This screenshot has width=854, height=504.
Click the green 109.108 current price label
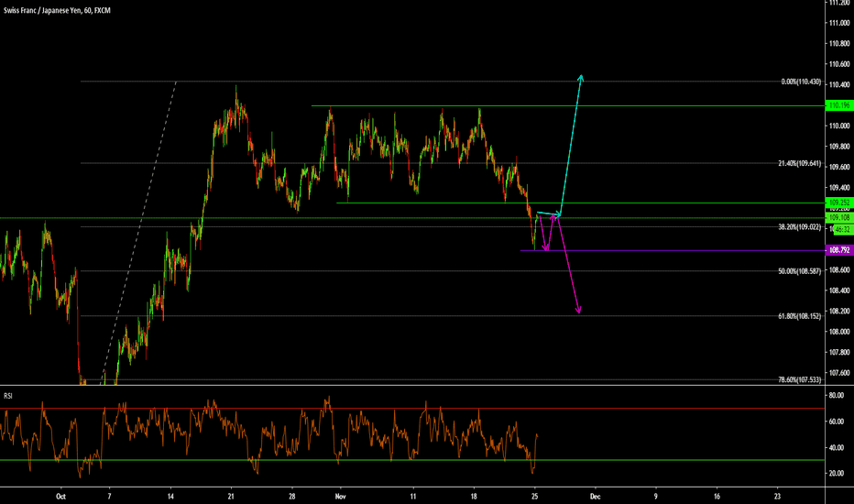click(838, 218)
